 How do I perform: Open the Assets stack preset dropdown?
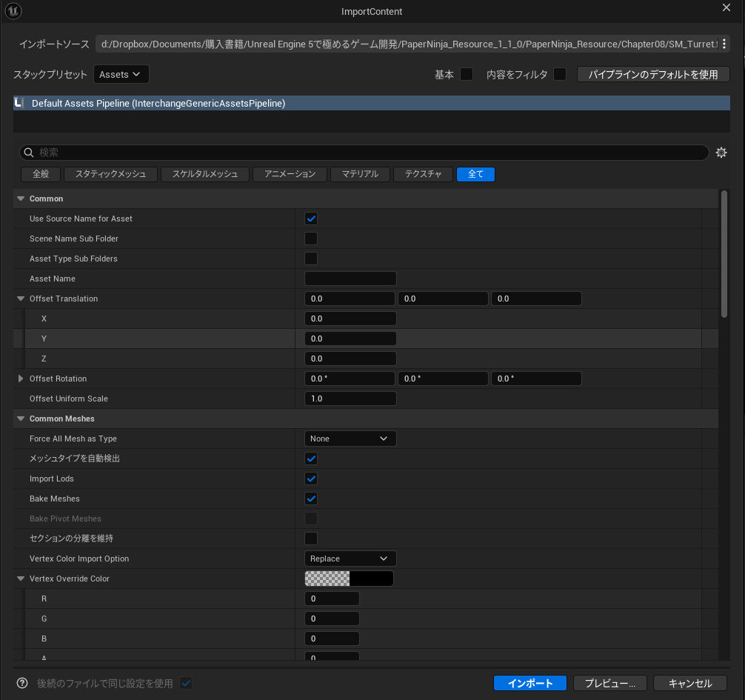click(121, 74)
